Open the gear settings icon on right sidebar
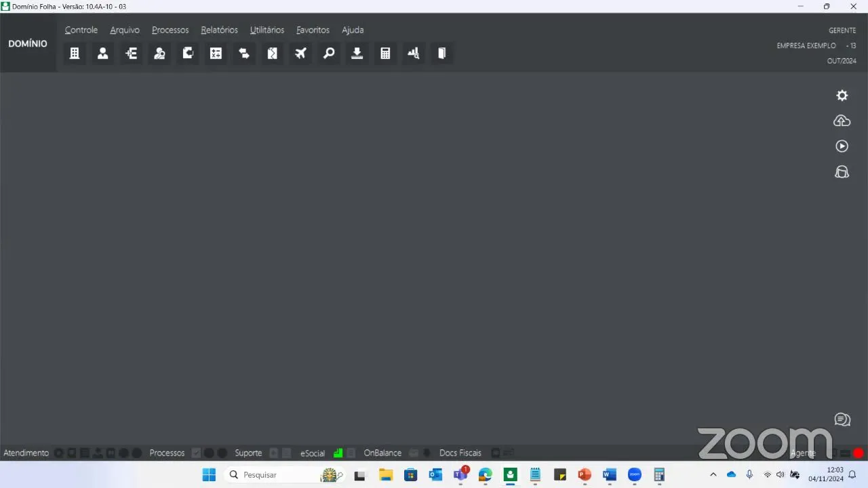Image resolution: width=868 pixels, height=488 pixels. (842, 96)
